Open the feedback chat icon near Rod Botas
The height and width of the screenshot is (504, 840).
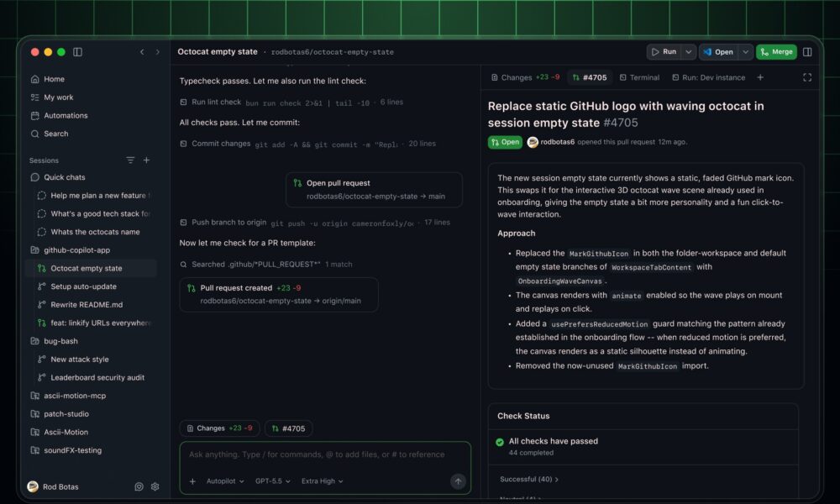(x=139, y=487)
